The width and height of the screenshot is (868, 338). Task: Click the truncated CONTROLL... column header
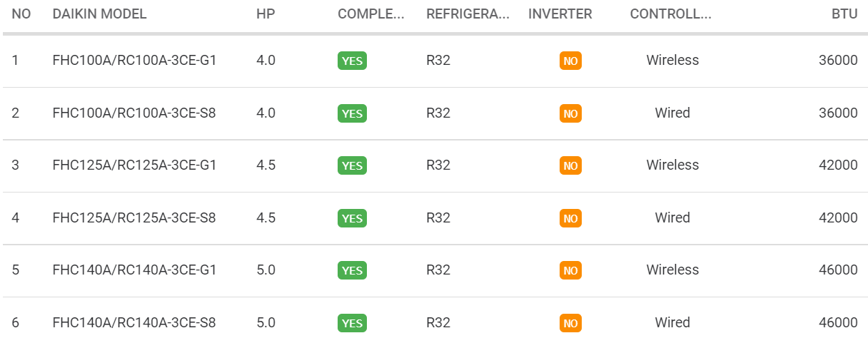coord(671,14)
